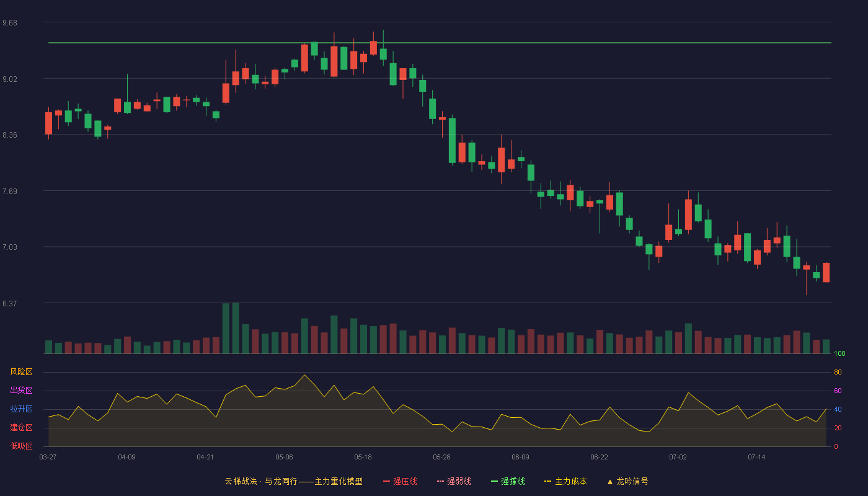This screenshot has height=496, width=868.
Task: Toggle the 强压线 legend item
Action: click(x=400, y=481)
